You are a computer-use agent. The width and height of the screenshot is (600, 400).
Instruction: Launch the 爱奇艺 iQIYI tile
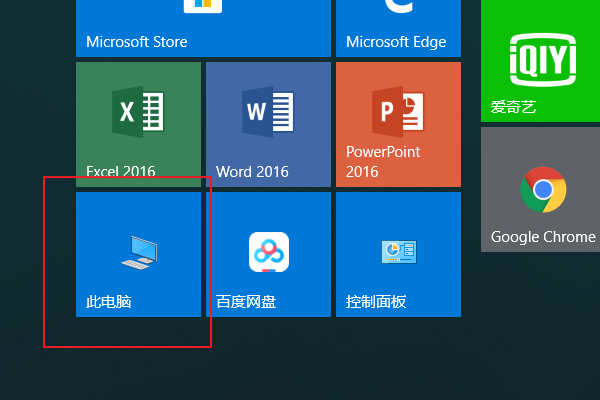point(540,61)
